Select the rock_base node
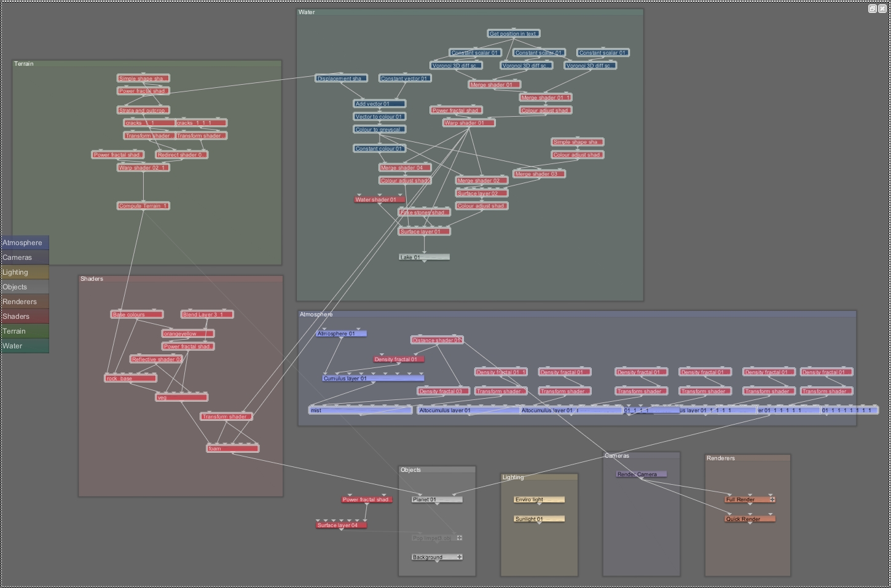 tap(130, 378)
